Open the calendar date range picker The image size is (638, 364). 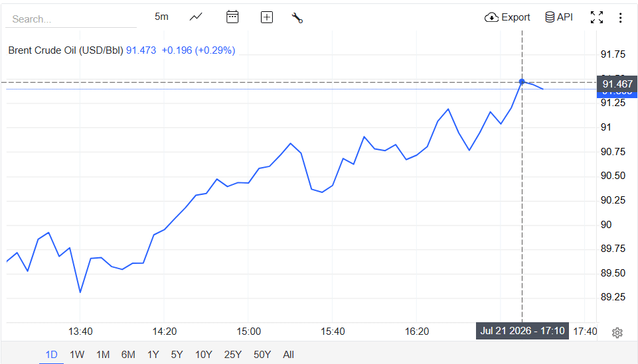pyautogui.click(x=232, y=17)
